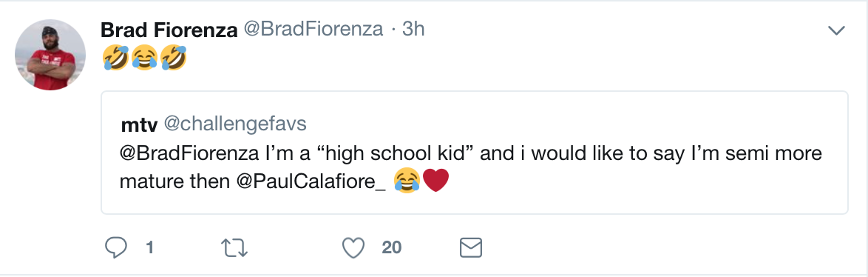Click the @challengefavs handle
868x277 pixels.
[234, 124]
